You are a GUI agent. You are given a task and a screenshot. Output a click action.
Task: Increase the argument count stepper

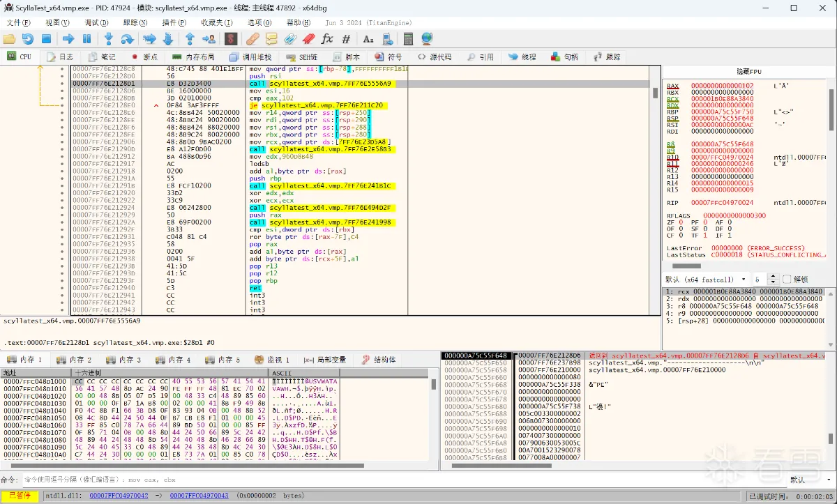pos(773,277)
